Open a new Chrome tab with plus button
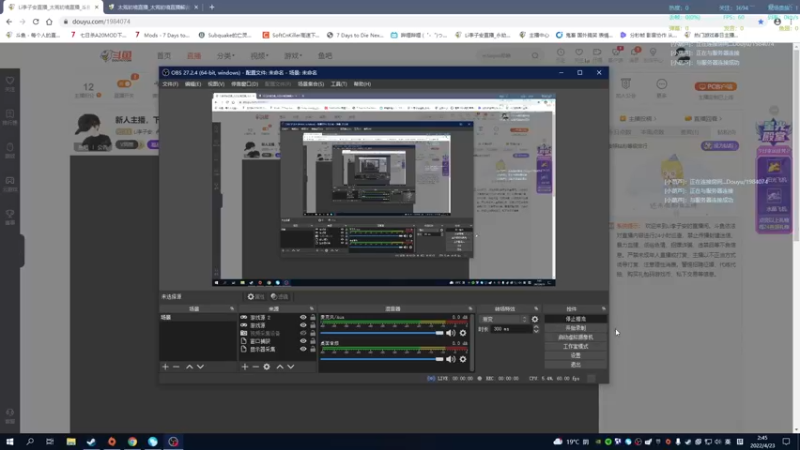800x450 pixels. coord(212,7)
